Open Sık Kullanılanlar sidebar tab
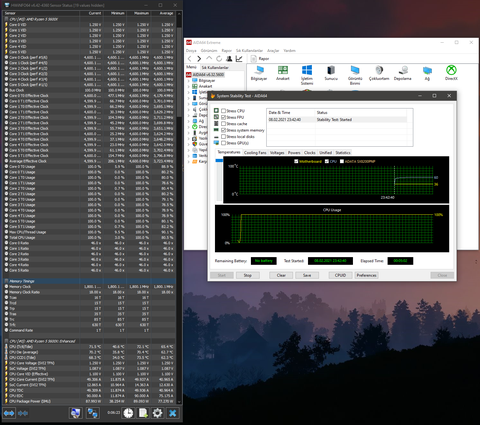Screen dimensions: 480x425 point(215,68)
